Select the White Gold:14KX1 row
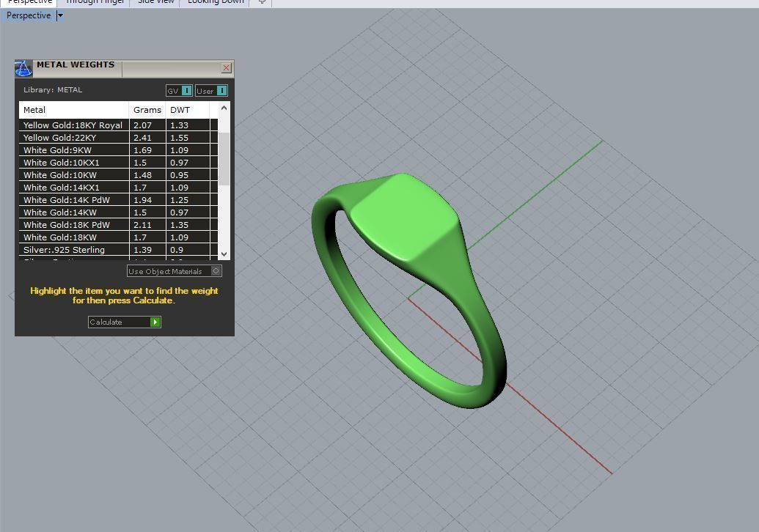 point(118,188)
